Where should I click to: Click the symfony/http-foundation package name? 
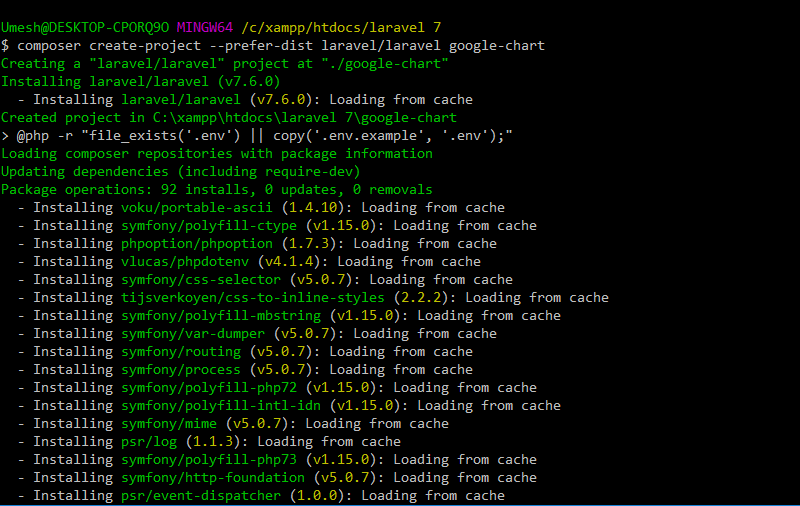(x=213, y=478)
